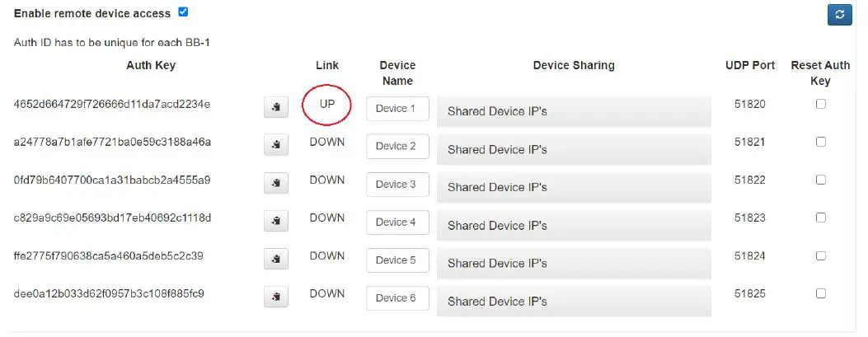This screenshot has height=337, width=868.
Task: Open Shared Device IP's for Device 1
Action: coord(573,112)
